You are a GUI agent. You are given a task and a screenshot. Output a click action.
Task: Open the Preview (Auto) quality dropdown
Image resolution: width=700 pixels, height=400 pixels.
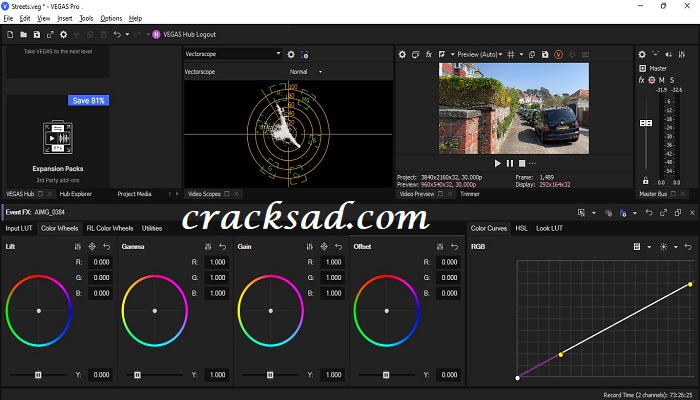point(479,54)
